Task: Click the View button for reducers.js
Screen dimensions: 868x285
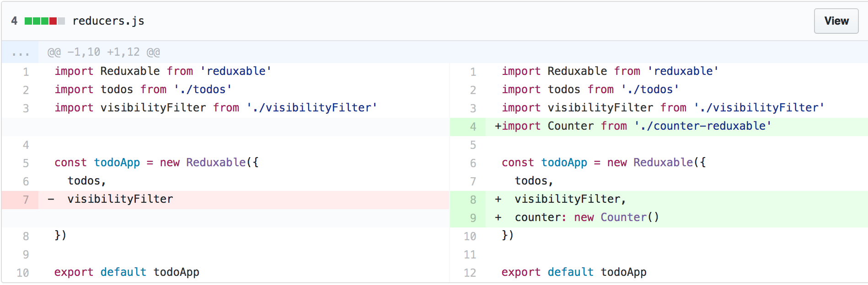Action: [836, 21]
